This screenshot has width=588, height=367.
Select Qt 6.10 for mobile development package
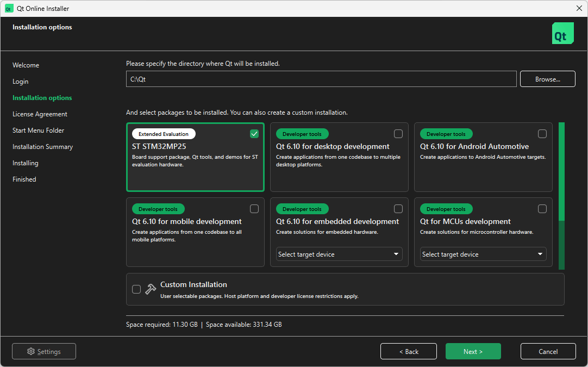pyautogui.click(x=254, y=208)
